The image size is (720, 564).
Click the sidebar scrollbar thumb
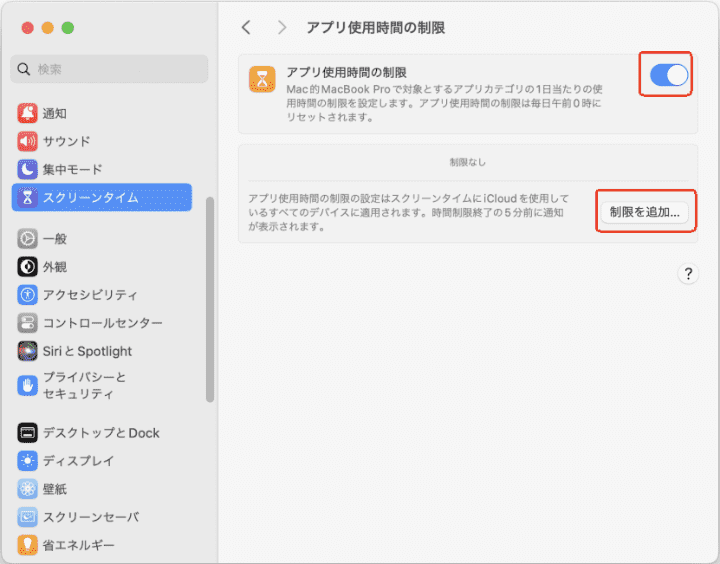[x=210, y=299]
